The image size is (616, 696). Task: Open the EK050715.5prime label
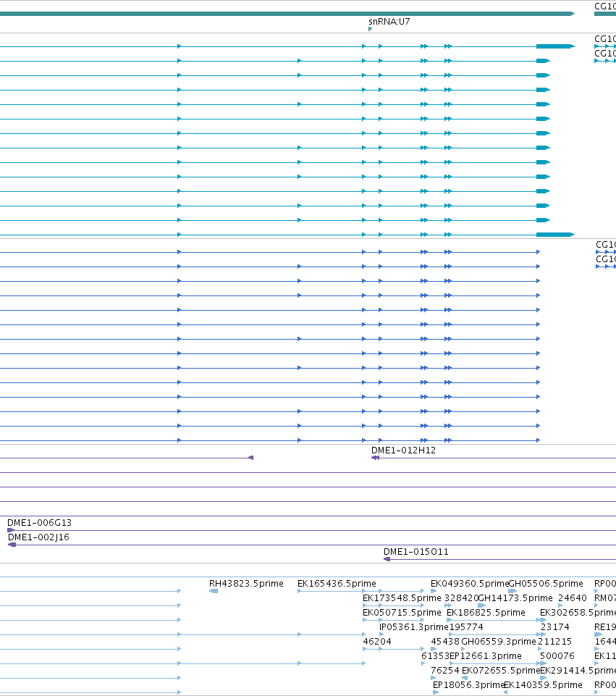tap(402, 613)
